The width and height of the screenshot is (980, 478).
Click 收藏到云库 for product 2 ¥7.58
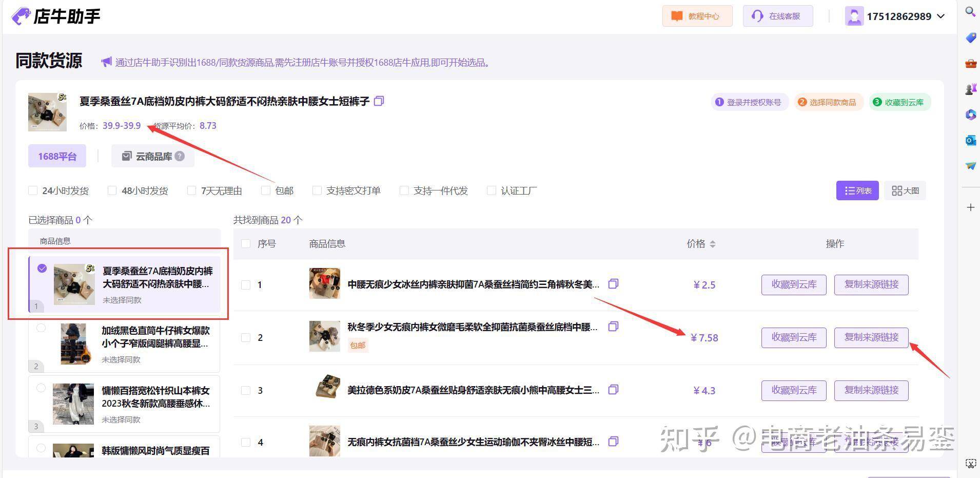tap(794, 337)
